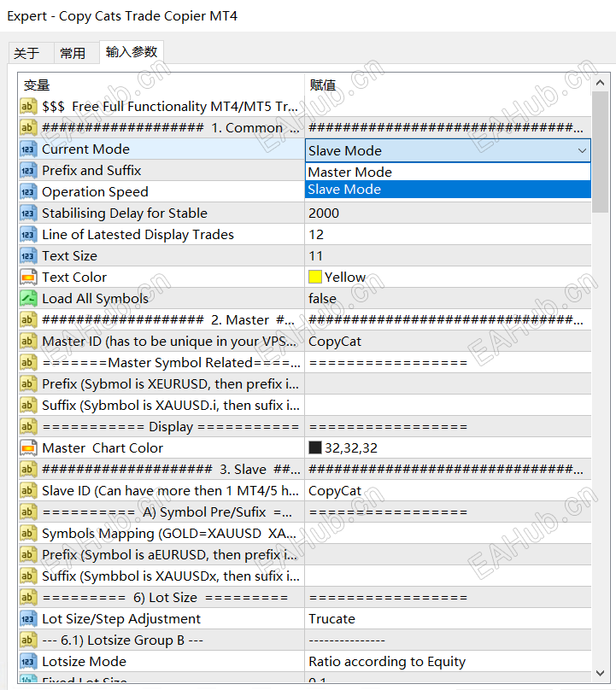Click the ab icon beside Master ID row
The width and height of the screenshot is (616, 690).
click(27, 341)
